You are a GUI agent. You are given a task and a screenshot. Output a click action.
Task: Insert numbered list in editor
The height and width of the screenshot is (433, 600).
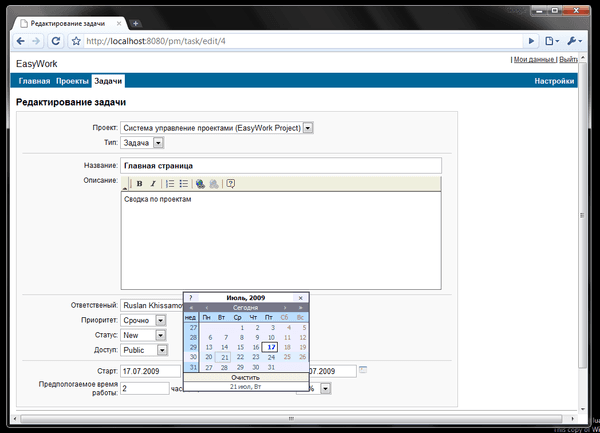[x=170, y=184]
